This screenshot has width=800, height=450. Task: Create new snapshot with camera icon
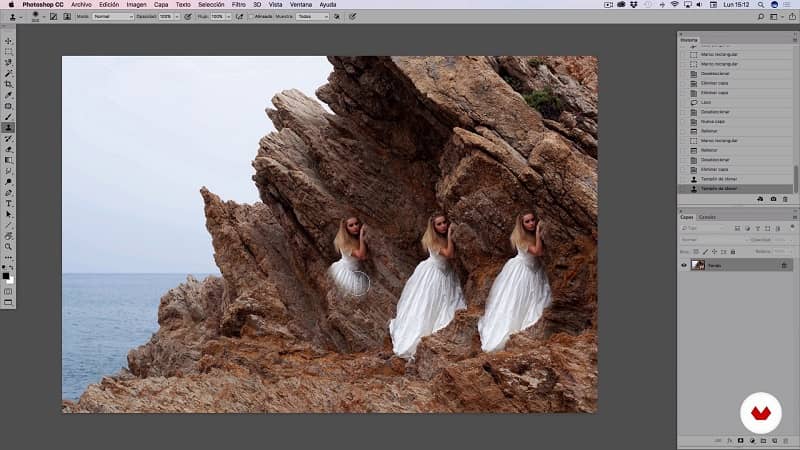(773, 199)
